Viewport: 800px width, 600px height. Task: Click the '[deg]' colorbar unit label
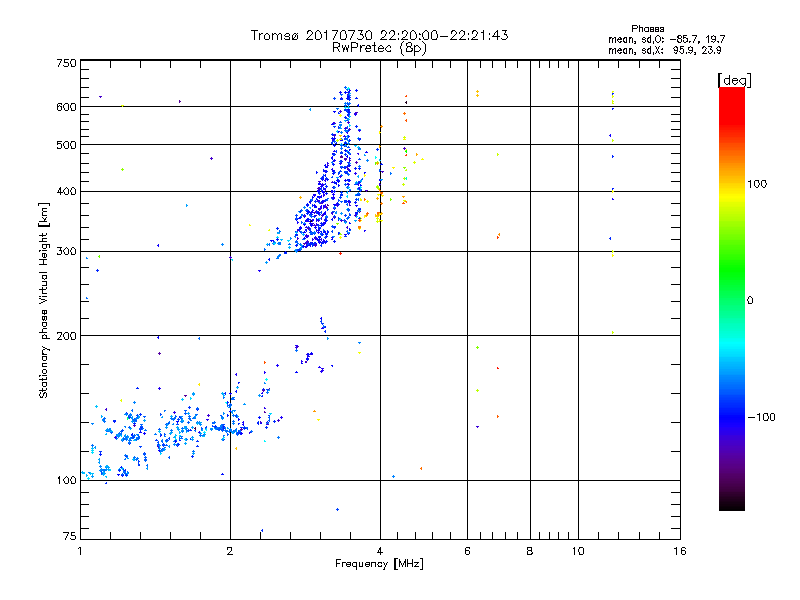click(734, 80)
